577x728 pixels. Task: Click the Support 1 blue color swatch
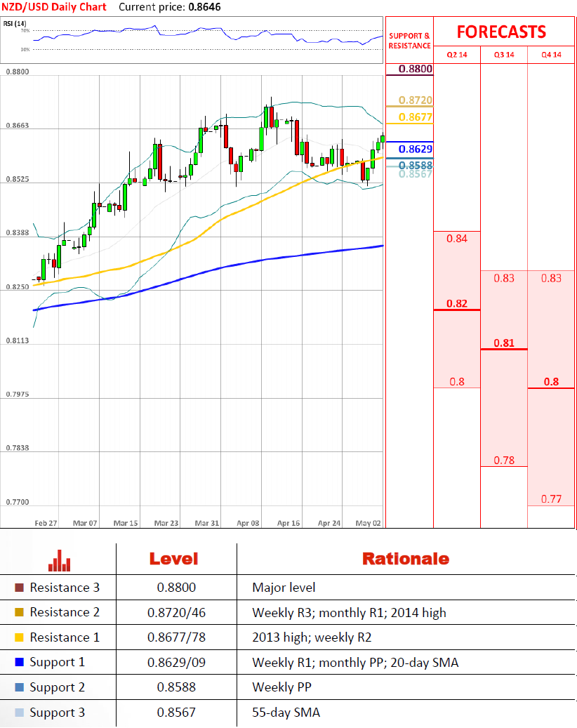coord(20,662)
